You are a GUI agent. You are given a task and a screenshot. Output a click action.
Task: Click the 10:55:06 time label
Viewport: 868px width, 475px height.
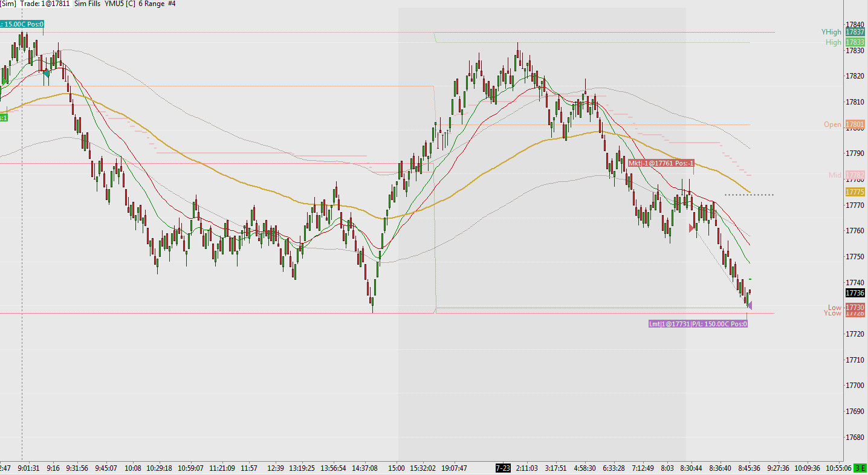pos(838,468)
